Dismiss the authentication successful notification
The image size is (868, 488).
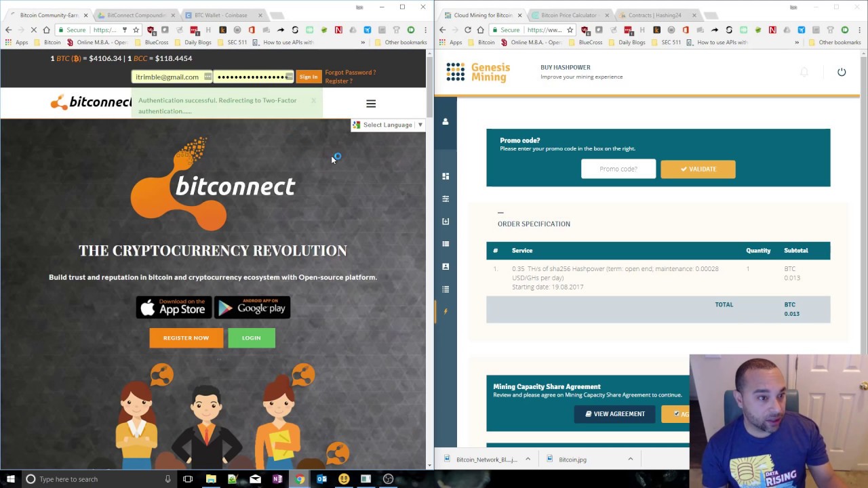[313, 100]
